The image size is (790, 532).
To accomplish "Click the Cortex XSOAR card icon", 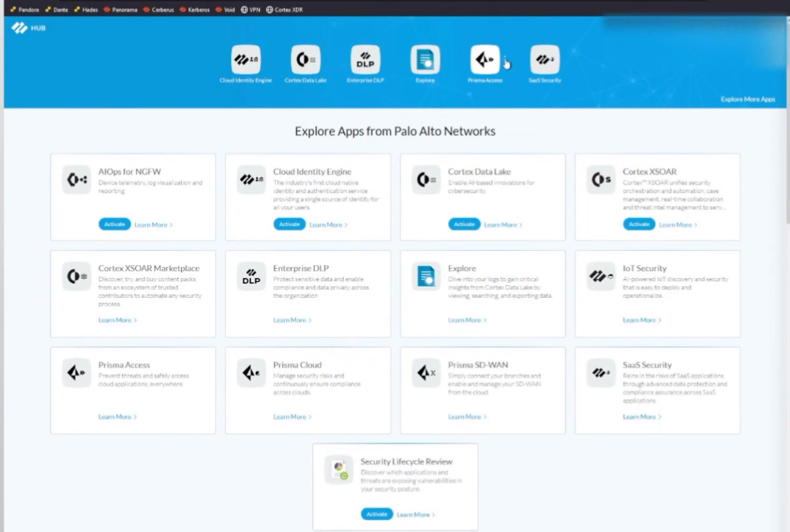I will (x=601, y=179).
